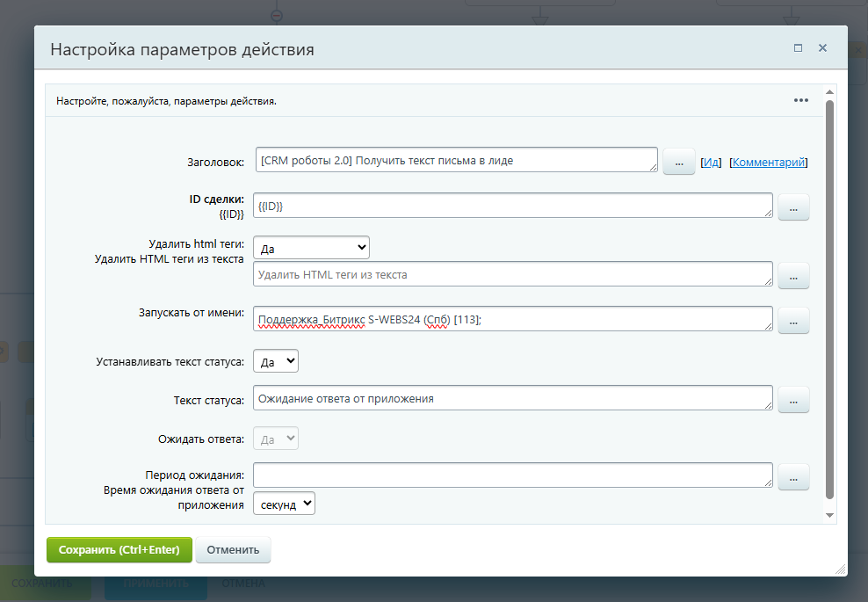Save settings with Сохранить (Ctrl+Enter) button

click(119, 550)
